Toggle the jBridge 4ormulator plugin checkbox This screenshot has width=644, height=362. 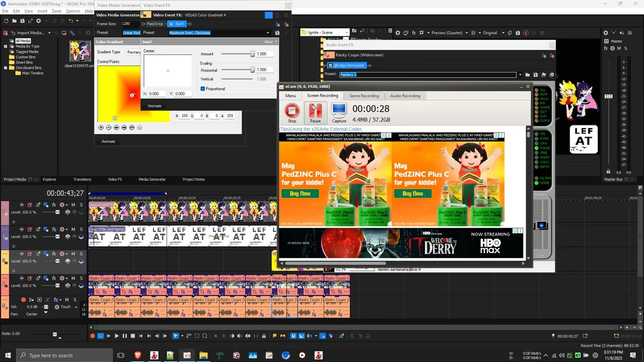[x=331, y=65]
